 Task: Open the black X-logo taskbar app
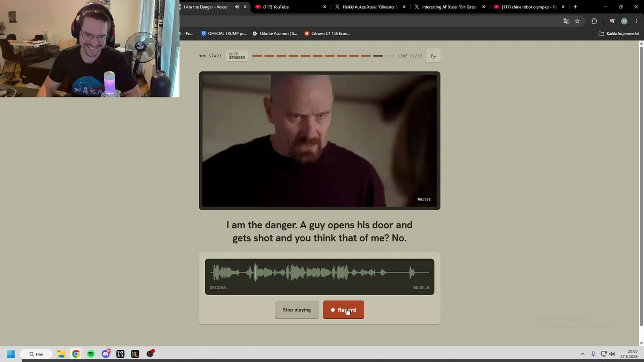coord(120,354)
